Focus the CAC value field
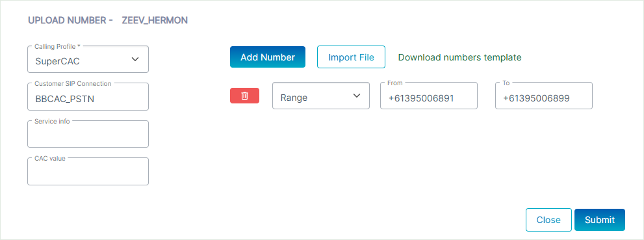This screenshot has height=240, width=644. coord(88,171)
